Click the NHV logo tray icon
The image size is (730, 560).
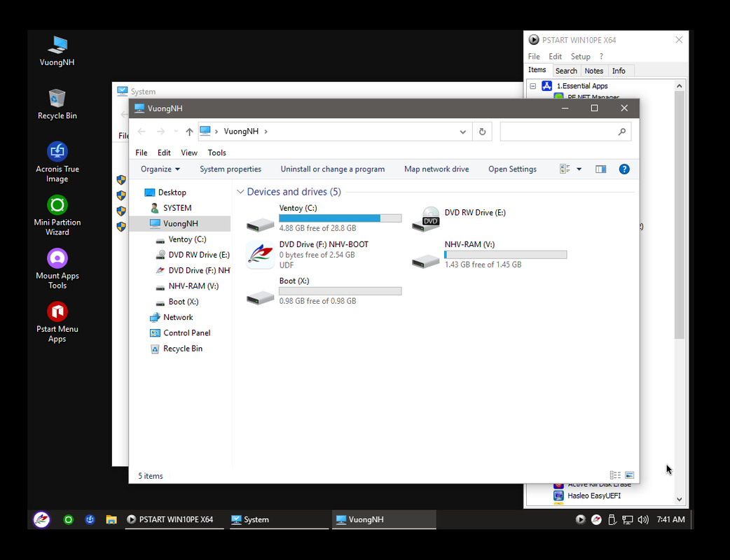[x=596, y=519]
